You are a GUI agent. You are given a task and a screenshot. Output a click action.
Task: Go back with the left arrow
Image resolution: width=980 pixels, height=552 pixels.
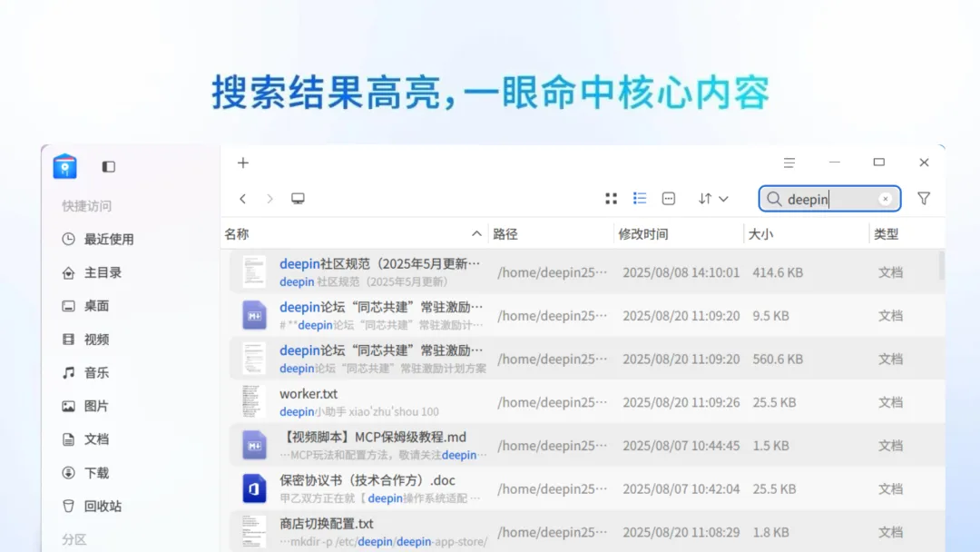point(242,199)
